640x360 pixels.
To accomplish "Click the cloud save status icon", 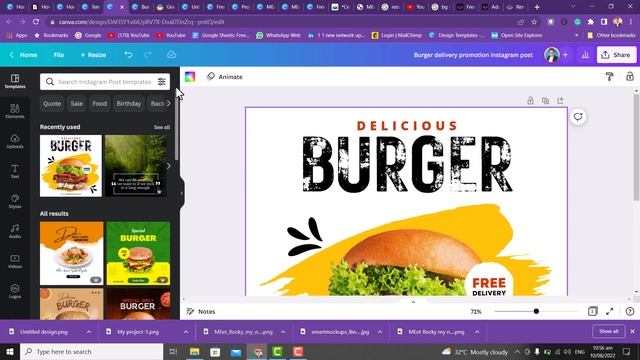I will [x=171, y=54].
